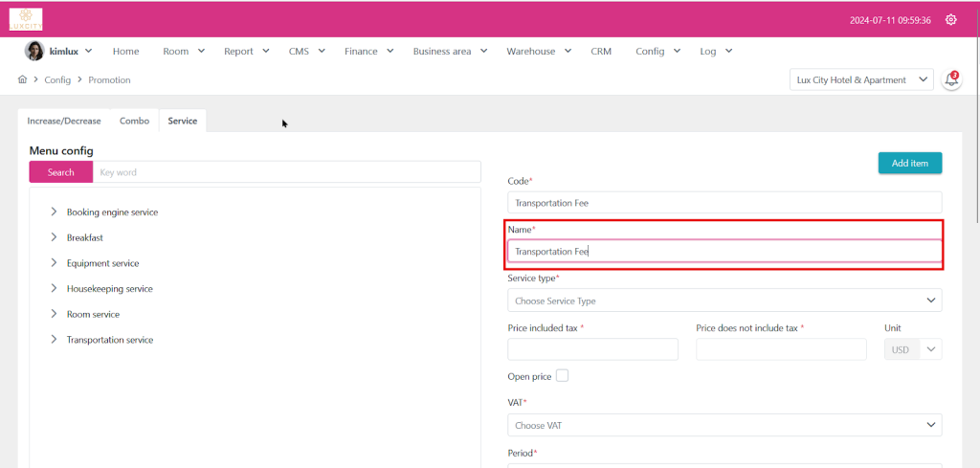This screenshot has width=980, height=468.
Task: Expand the Transportation service node
Action: pos(54,340)
